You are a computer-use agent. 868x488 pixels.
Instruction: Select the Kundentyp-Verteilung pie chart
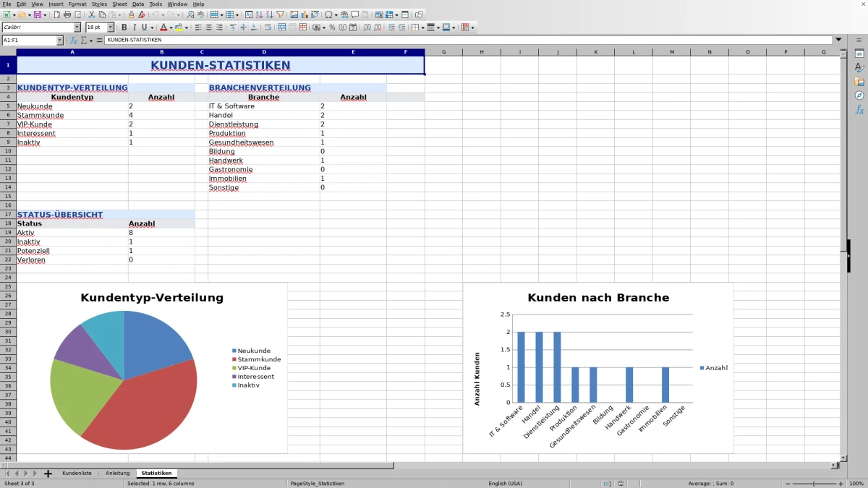(152, 368)
